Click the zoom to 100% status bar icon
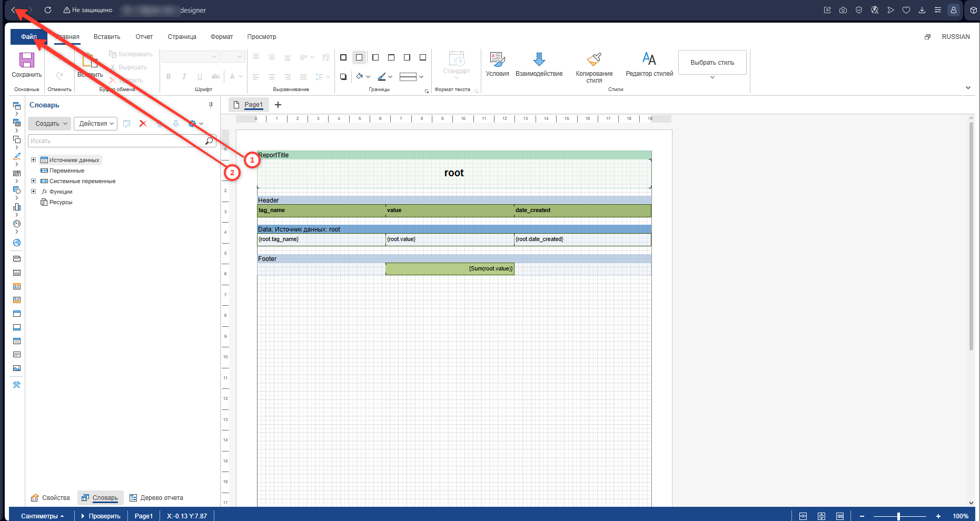Viewport: 980px width, 521px height. [x=840, y=516]
